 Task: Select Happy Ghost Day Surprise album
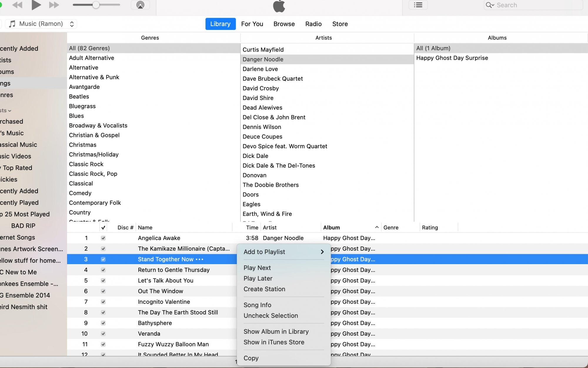click(x=452, y=58)
